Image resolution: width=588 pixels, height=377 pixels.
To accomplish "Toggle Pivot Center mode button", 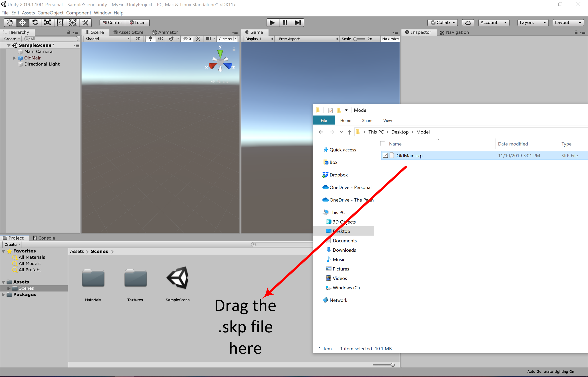I will tap(112, 22).
